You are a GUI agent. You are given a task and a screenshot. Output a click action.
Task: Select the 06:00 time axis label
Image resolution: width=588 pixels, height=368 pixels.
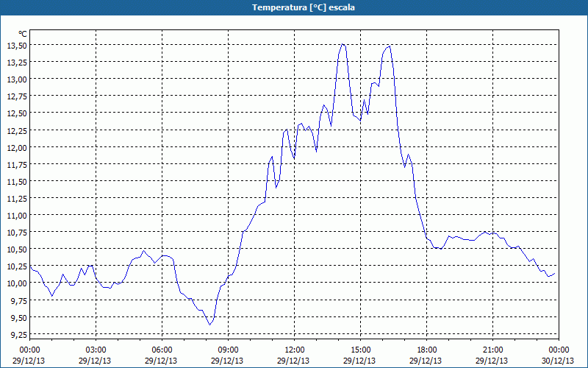[162, 350]
